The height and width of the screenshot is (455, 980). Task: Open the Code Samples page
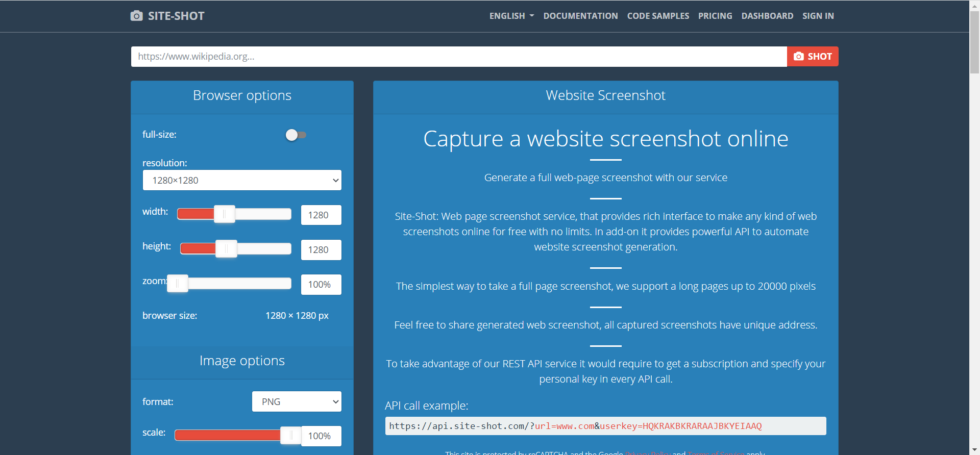(658, 16)
